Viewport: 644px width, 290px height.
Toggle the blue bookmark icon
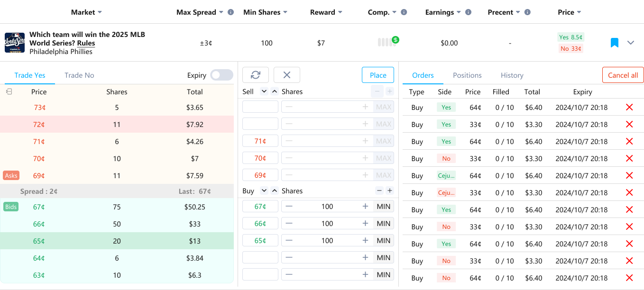(614, 43)
